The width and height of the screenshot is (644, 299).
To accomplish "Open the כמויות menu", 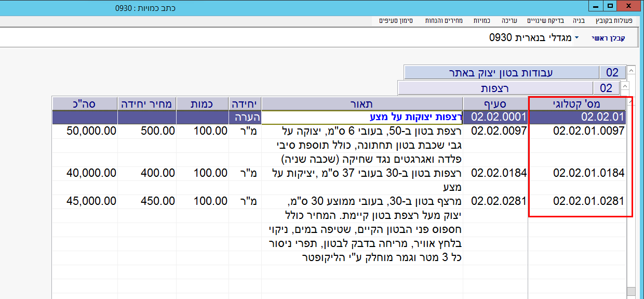I will [x=481, y=21].
